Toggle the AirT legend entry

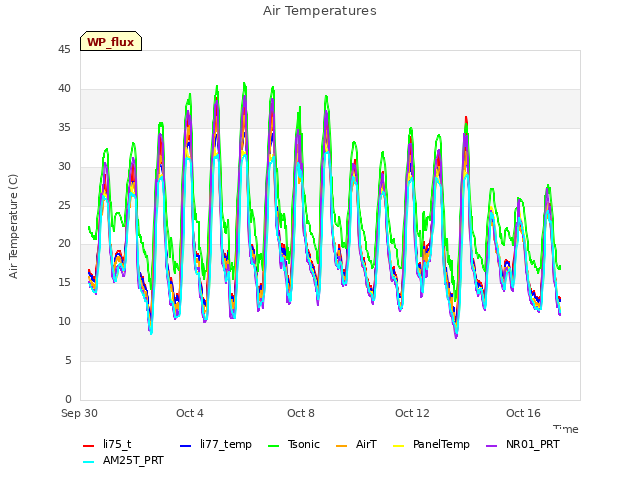tap(356, 444)
